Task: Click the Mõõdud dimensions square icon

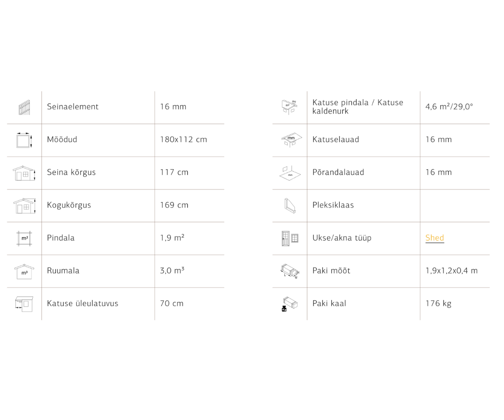Action: (x=24, y=140)
